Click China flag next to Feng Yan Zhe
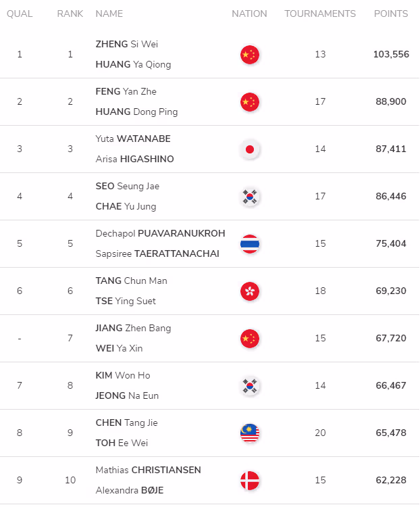420x507 pixels. point(249,102)
